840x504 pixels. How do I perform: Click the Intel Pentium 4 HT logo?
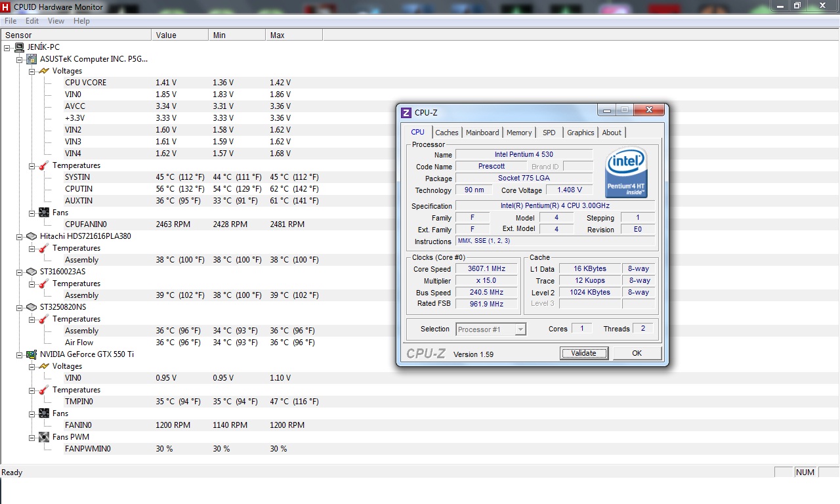click(x=626, y=173)
